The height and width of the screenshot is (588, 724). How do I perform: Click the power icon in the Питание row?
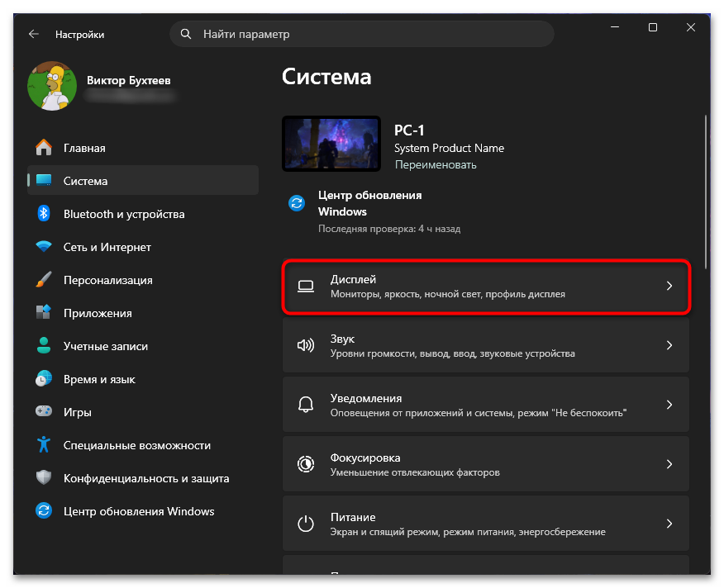306,524
